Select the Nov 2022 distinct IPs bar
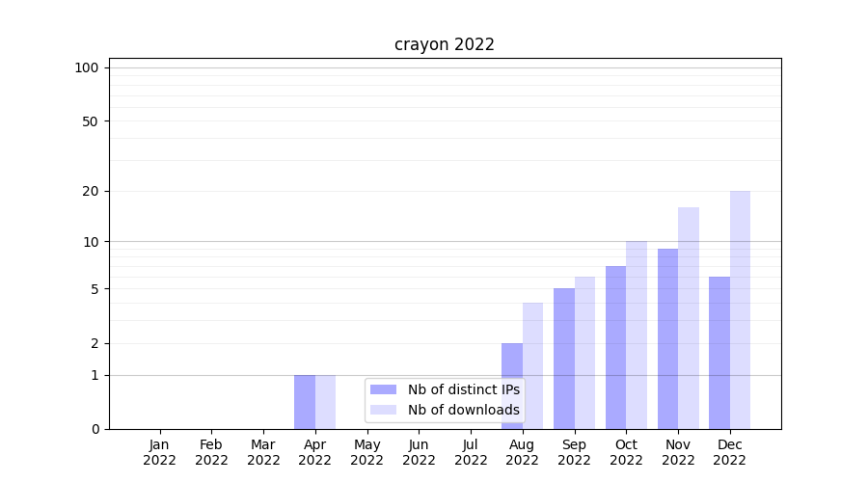 [667, 338]
